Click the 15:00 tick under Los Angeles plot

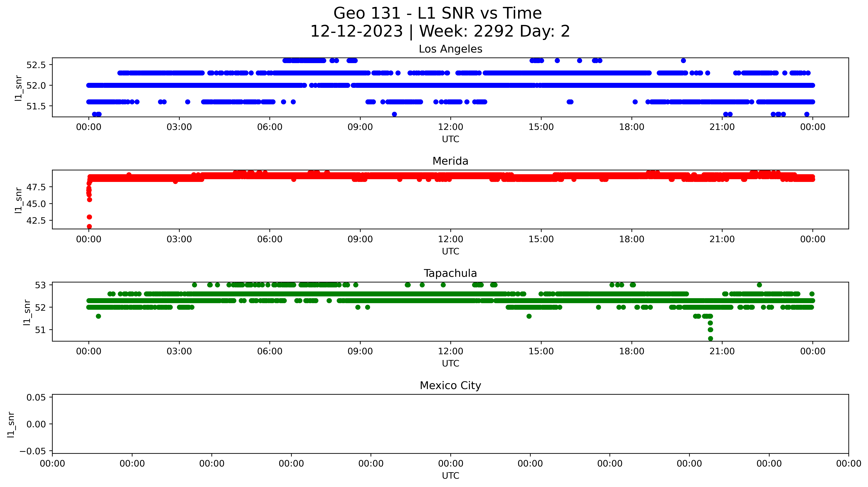541,127
